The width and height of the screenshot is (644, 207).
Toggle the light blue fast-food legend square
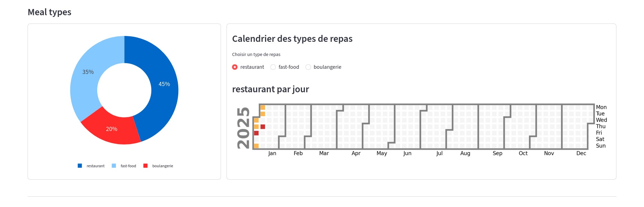[x=114, y=166]
